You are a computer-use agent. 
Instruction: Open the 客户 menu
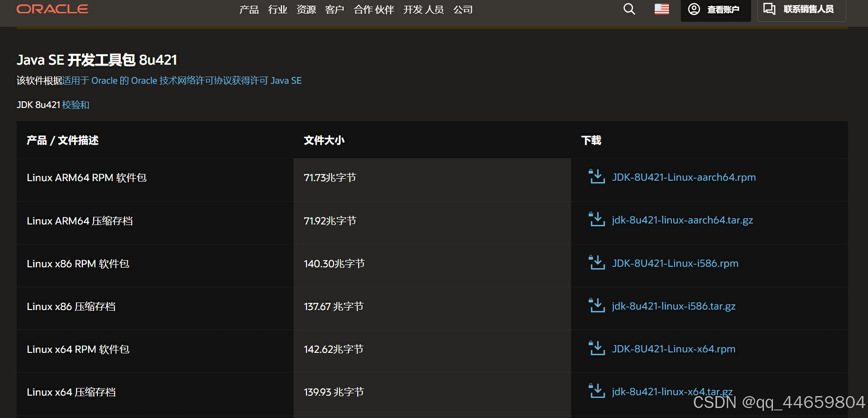[x=334, y=10]
